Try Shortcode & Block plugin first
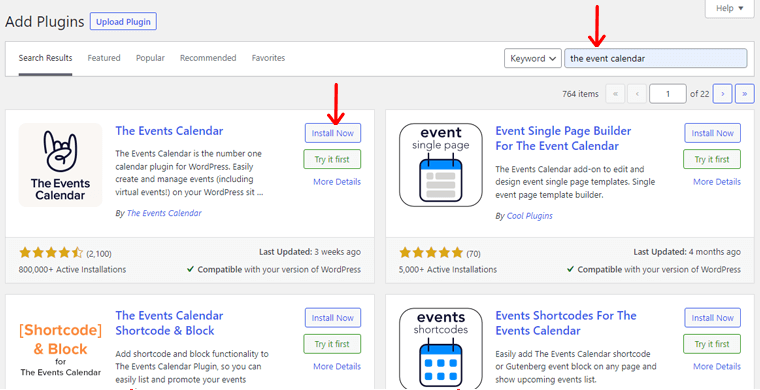The height and width of the screenshot is (390, 760). (x=332, y=344)
